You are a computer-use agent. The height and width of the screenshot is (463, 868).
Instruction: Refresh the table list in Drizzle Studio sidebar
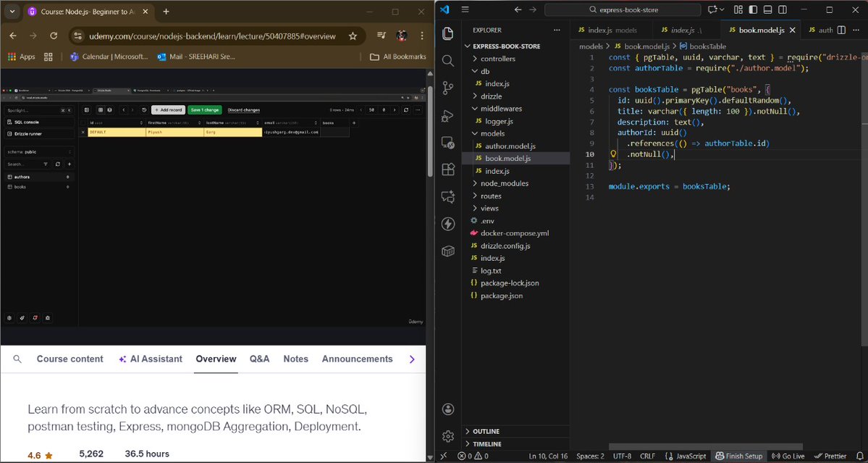click(58, 164)
